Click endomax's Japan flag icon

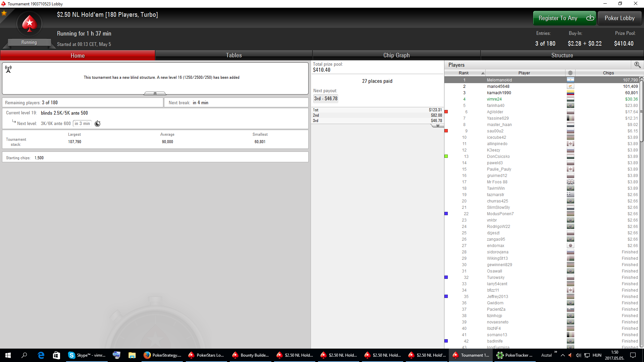point(570,245)
